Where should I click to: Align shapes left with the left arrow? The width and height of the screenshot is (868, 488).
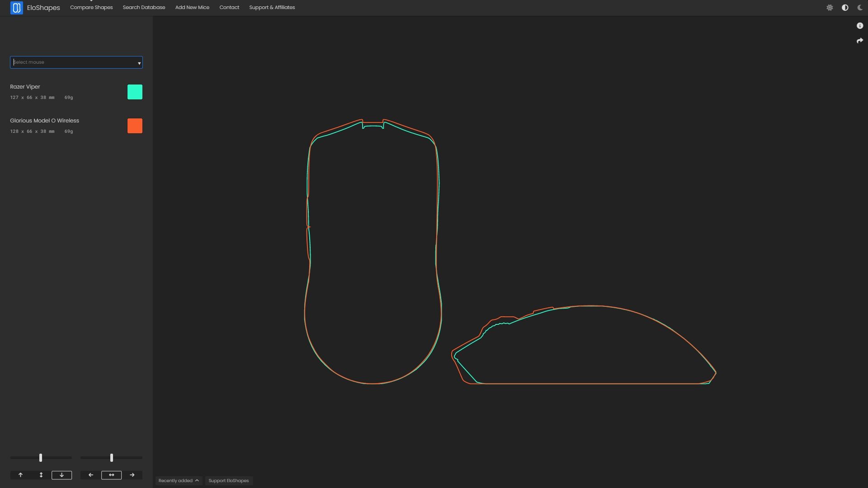[91, 475]
